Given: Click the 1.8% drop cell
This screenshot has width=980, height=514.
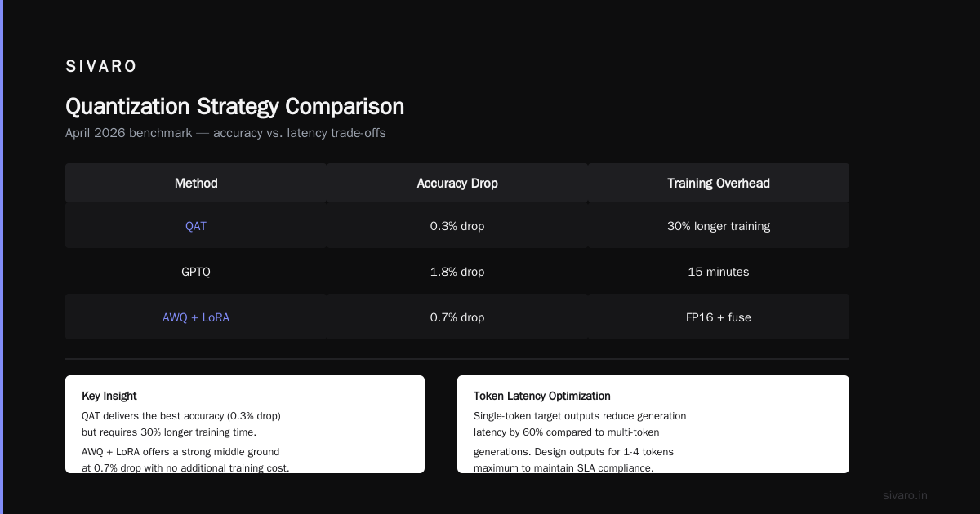Looking at the screenshot, I should [457, 272].
